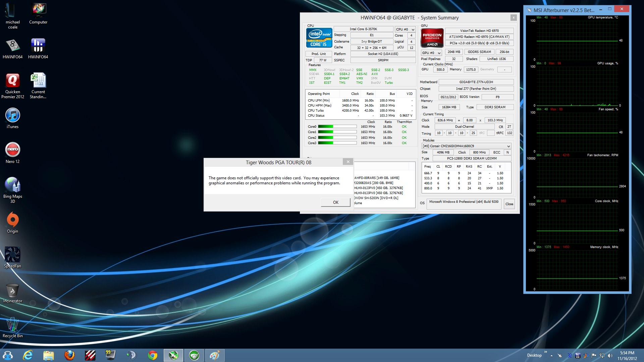Click the Core1 usage bar

(x=337, y=132)
